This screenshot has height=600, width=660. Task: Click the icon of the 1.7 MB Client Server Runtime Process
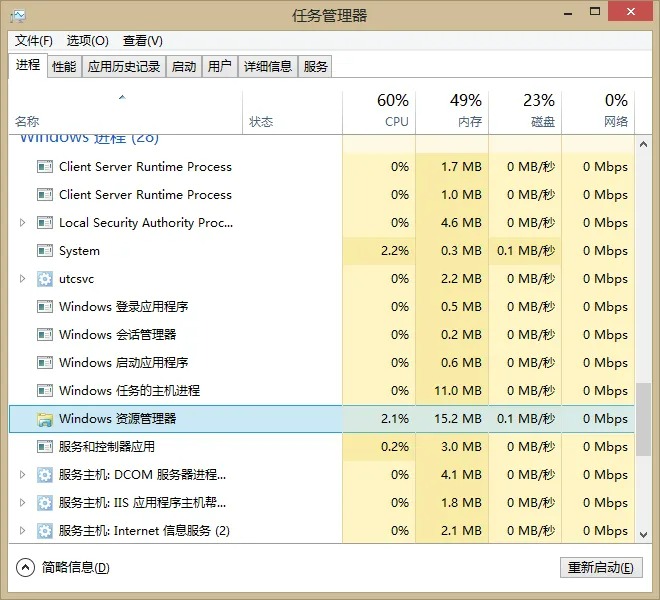(45, 167)
